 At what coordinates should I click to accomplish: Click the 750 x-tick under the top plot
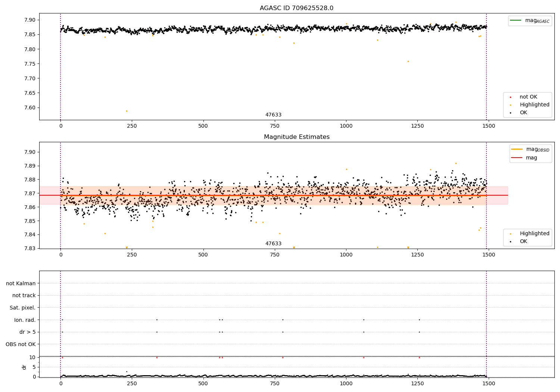click(x=275, y=126)
